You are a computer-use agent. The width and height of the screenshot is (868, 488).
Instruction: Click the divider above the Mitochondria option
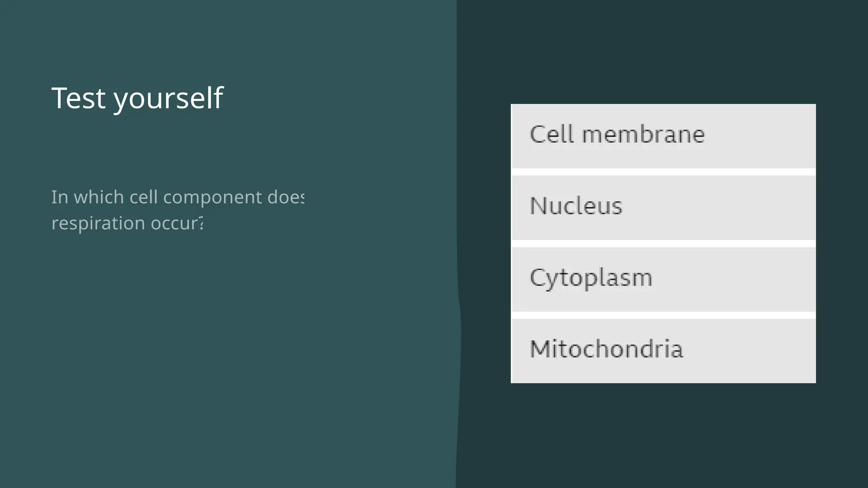[x=663, y=315]
